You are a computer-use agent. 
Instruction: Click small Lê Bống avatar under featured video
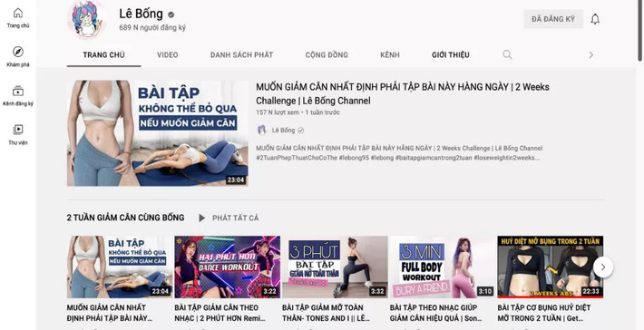point(261,131)
